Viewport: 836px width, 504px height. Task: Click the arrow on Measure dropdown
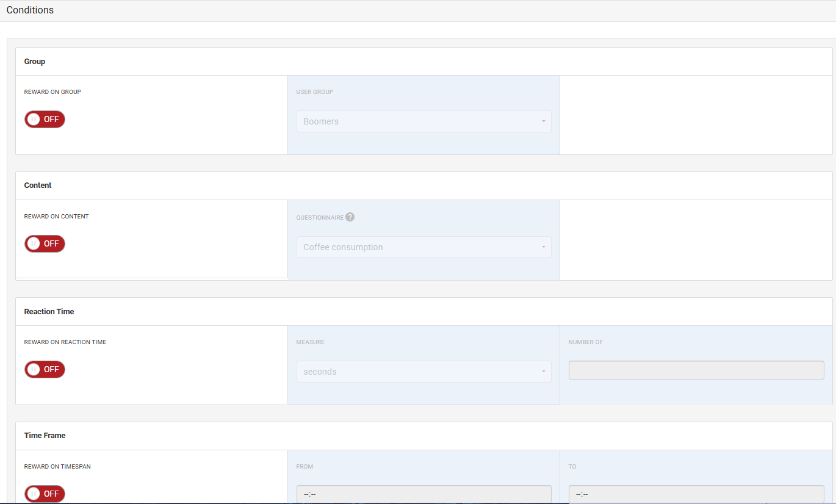point(543,372)
